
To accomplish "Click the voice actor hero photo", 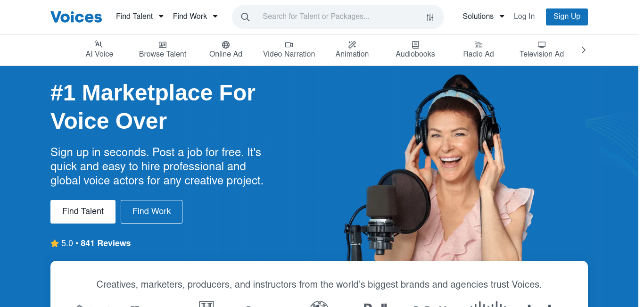I will pos(440,167).
